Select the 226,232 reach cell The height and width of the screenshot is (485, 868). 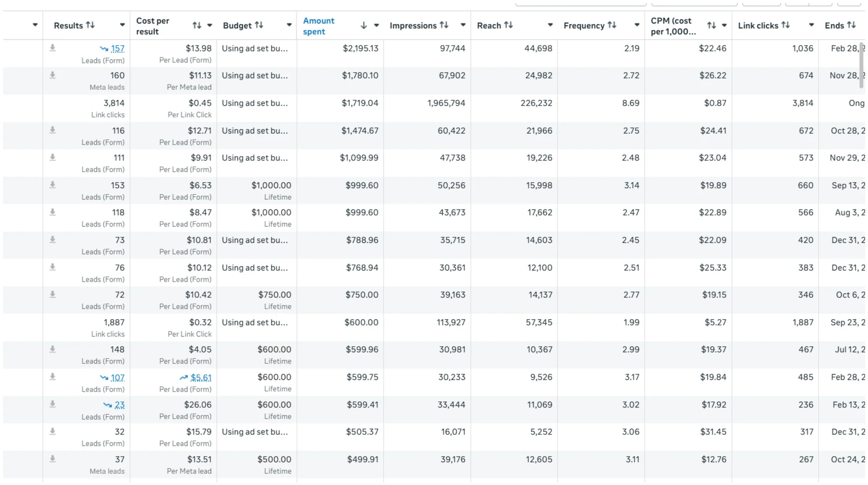(x=536, y=103)
